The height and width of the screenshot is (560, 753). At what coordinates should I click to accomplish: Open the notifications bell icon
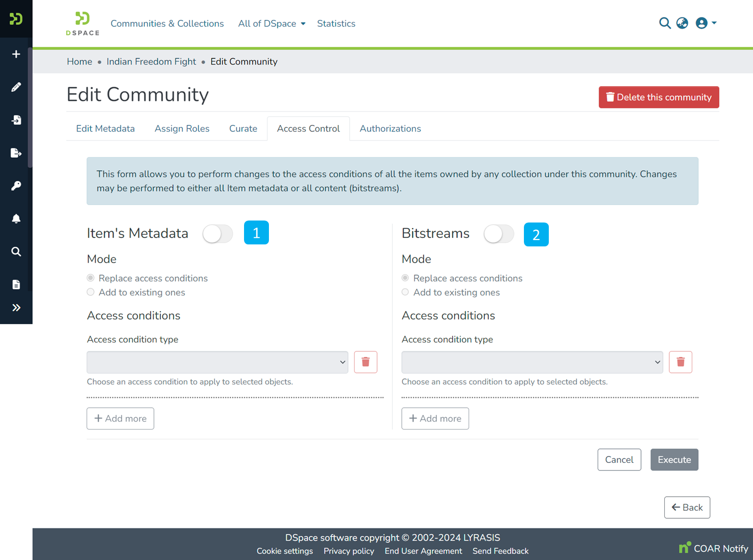click(16, 219)
